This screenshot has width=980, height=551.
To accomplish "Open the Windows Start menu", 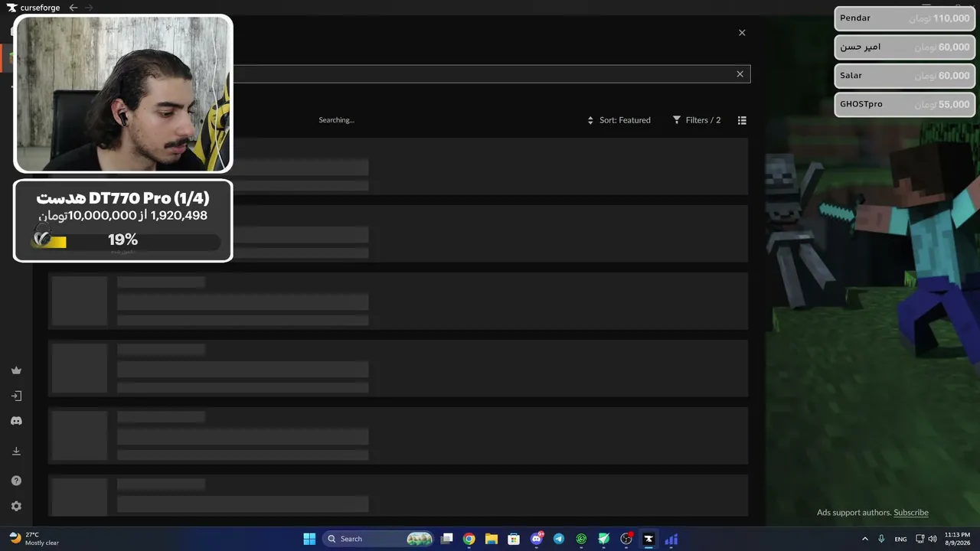I will (309, 539).
